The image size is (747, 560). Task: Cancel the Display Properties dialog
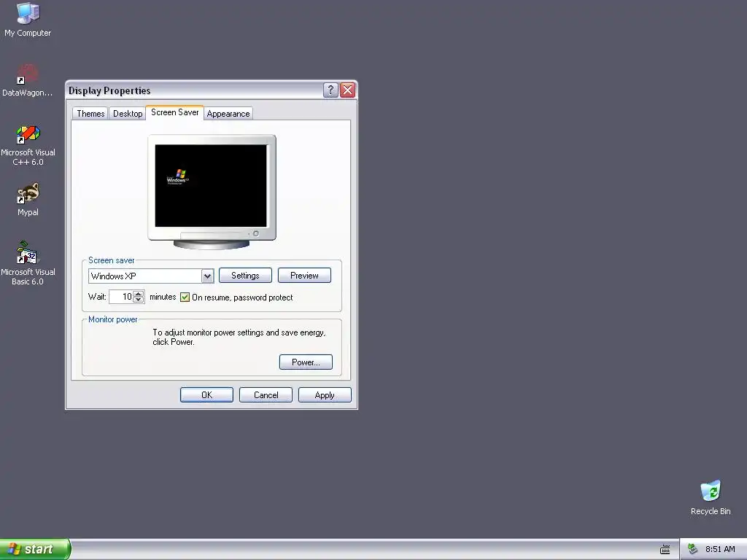pos(266,394)
